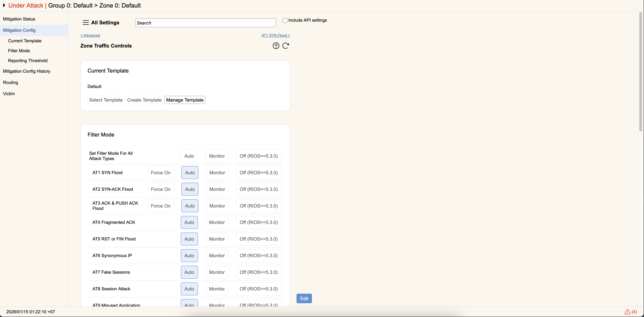The height and width of the screenshot is (317, 644).
Task: Set AT5 RST or FIN Flood to Off
Action: coord(258,239)
